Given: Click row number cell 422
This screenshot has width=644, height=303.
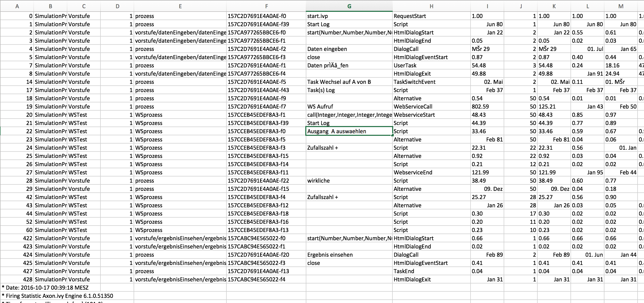Looking at the screenshot, I should click(x=17, y=238).
